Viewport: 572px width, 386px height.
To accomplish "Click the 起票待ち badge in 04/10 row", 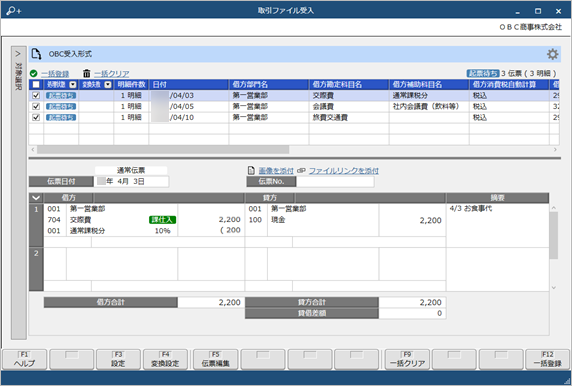I will point(61,117).
